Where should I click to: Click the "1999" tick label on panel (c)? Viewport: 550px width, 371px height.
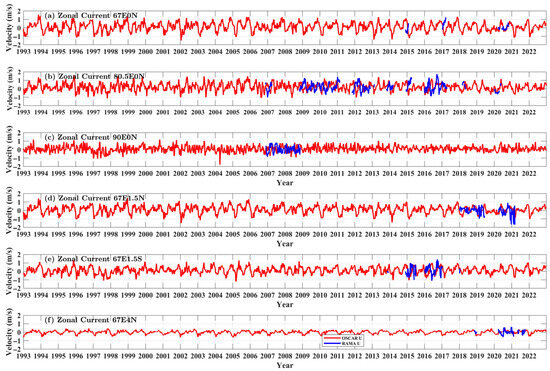[x=128, y=174]
